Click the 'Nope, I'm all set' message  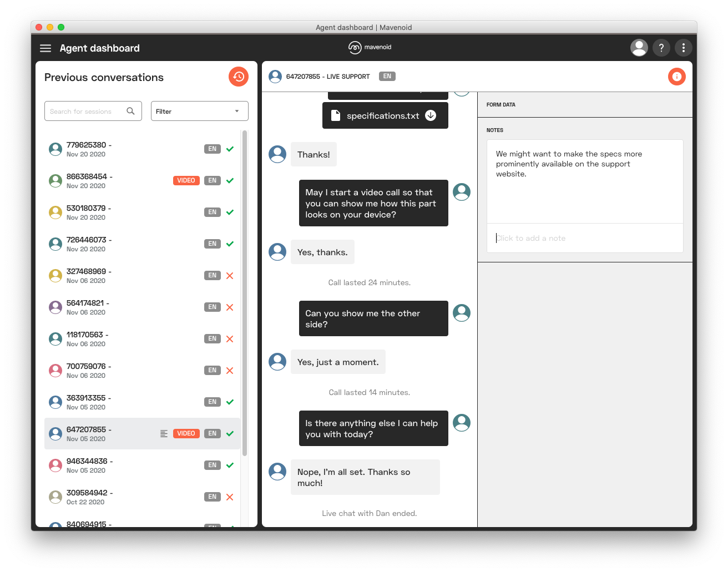(x=365, y=477)
